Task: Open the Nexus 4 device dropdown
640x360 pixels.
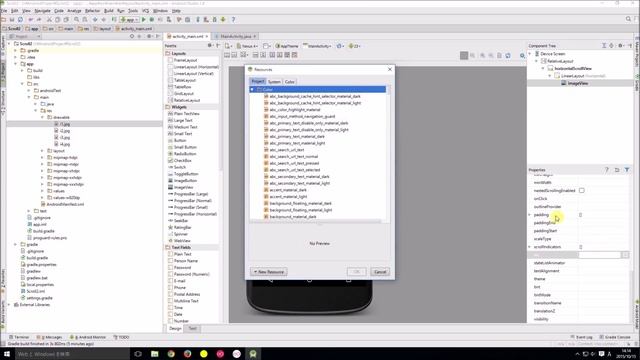Action: coord(248,46)
